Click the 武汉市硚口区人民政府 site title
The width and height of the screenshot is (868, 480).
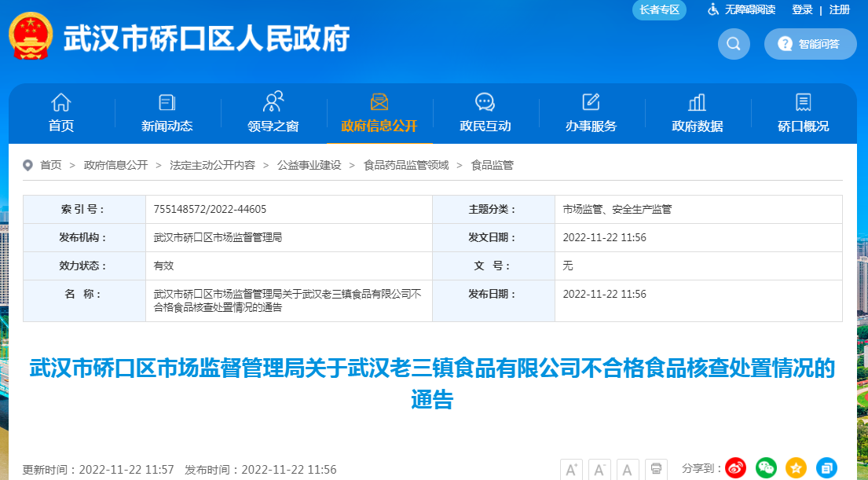(x=207, y=38)
